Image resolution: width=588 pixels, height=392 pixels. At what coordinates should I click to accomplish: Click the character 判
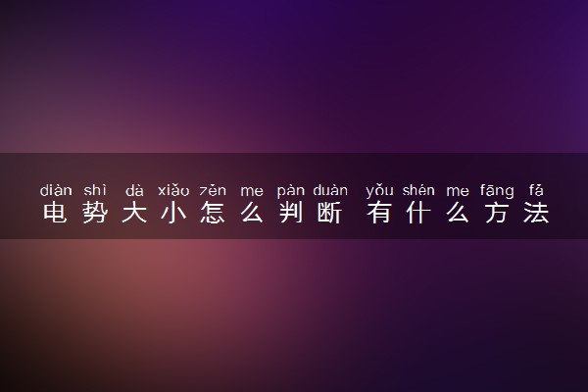291,213
